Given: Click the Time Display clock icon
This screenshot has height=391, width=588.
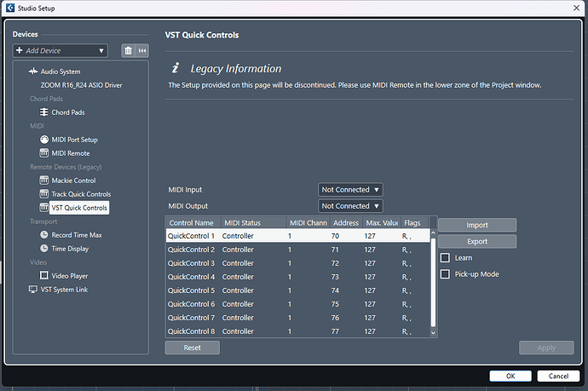Looking at the screenshot, I should (x=44, y=248).
